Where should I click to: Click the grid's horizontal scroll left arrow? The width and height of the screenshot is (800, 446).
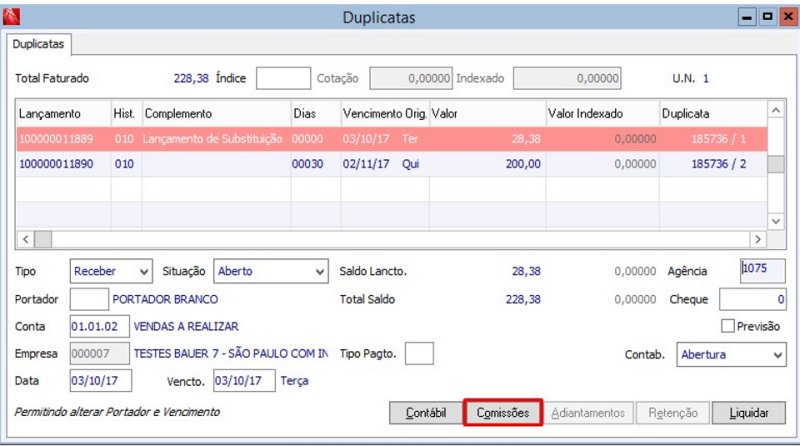(26, 239)
